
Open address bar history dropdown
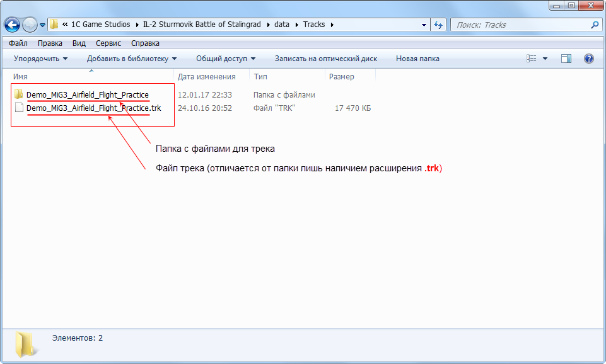pyautogui.click(x=424, y=25)
